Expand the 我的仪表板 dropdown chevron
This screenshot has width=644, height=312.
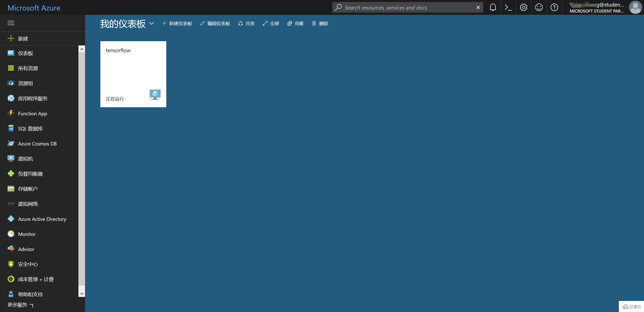(x=151, y=23)
